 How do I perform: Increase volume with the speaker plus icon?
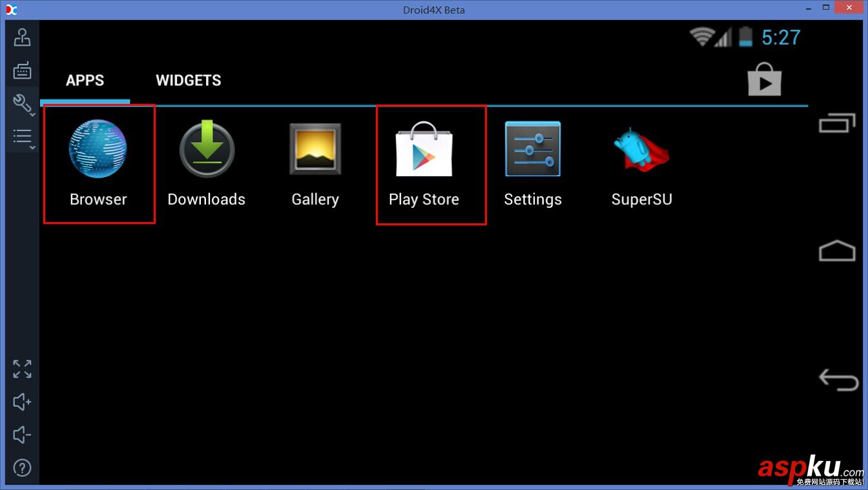tap(22, 402)
